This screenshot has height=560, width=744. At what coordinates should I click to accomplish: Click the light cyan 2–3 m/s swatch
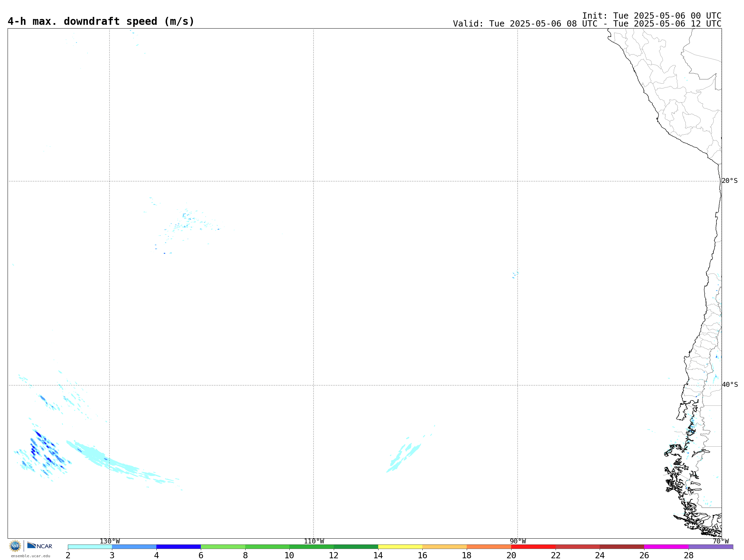[x=90, y=547]
